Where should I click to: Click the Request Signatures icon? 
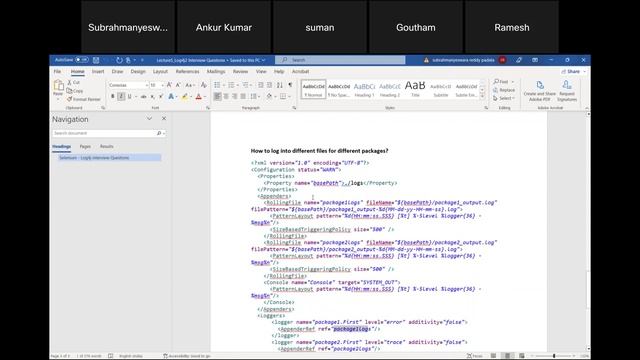pos(567,91)
